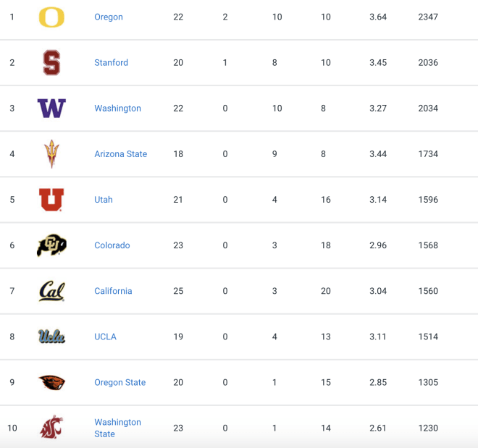Click the Stanford cardinal S logo

point(51,62)
